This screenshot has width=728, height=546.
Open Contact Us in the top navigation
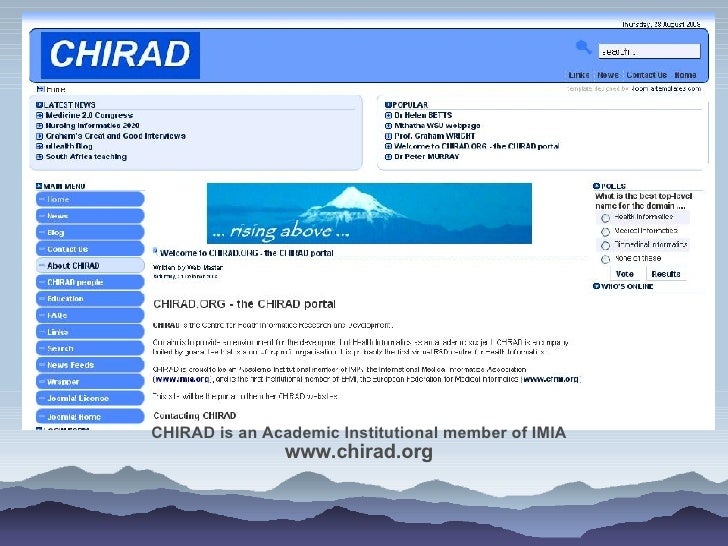[x=646, y=75]
